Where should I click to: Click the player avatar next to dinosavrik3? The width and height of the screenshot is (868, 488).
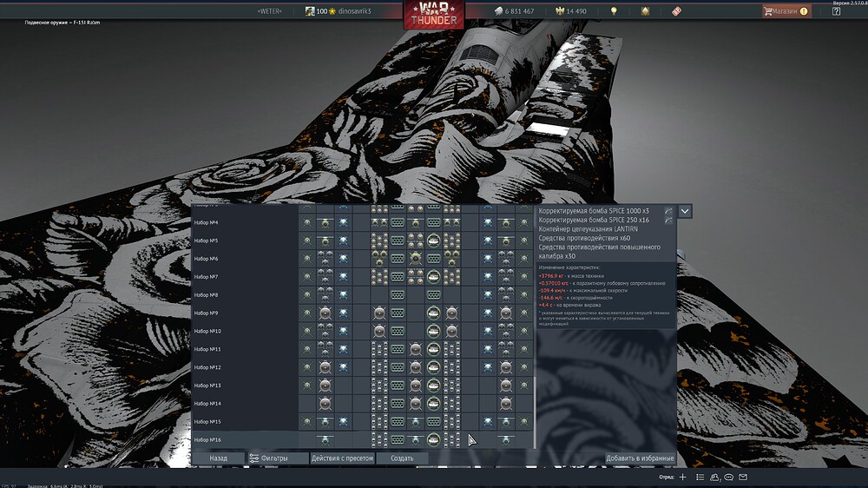tap(310, 11)
